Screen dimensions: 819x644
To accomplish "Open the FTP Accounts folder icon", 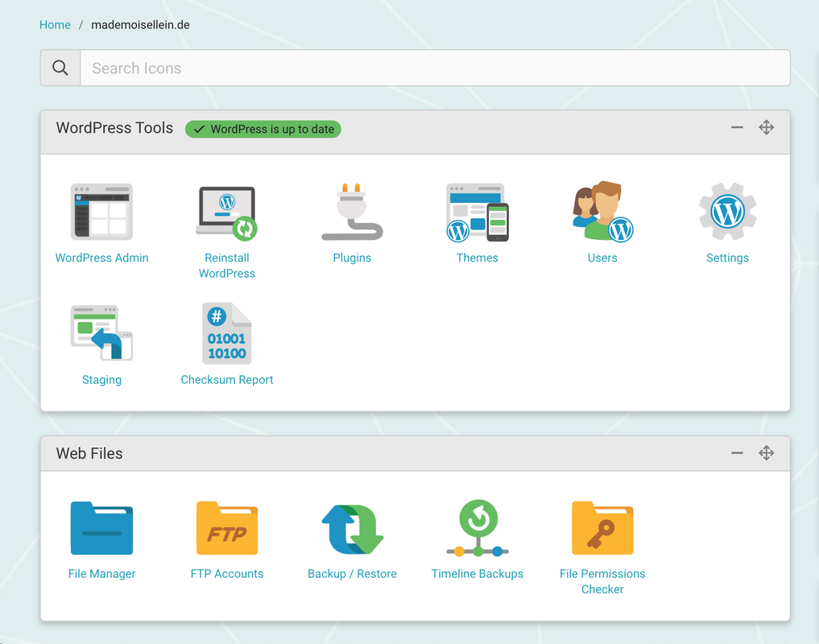I will click(226, 528).
